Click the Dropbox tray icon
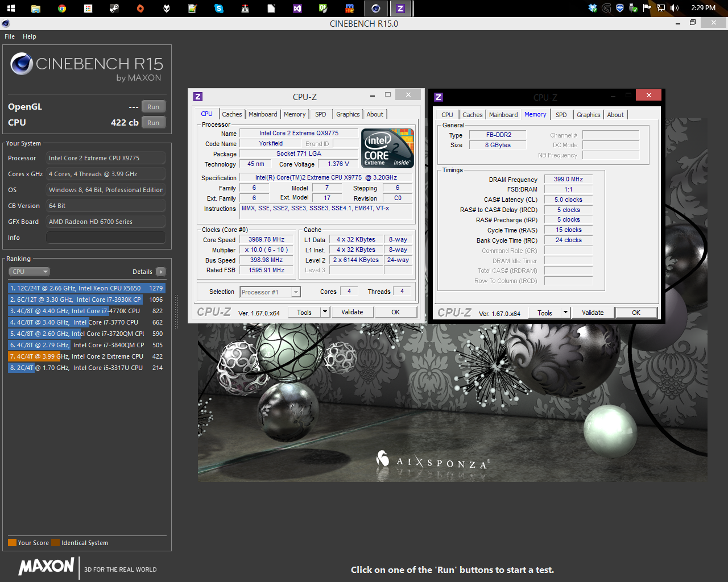The height and width of the screenshot is (582, 728). tap(593, 8)
